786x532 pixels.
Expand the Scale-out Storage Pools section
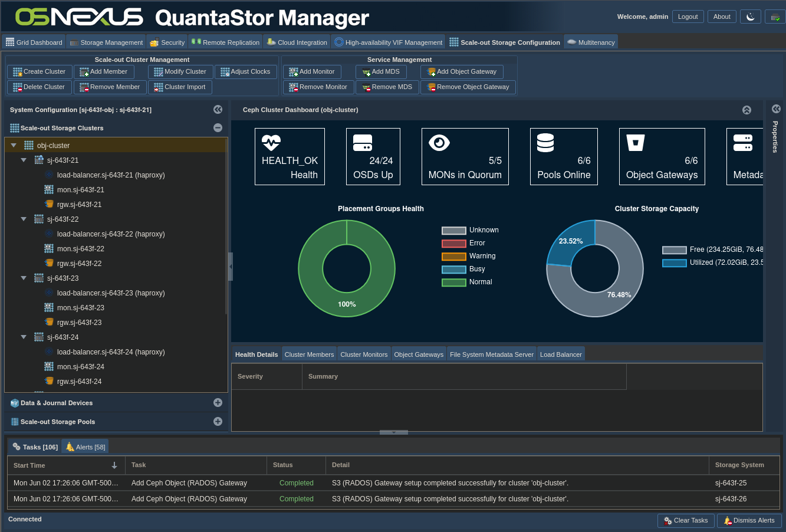[x=218, y=422]
